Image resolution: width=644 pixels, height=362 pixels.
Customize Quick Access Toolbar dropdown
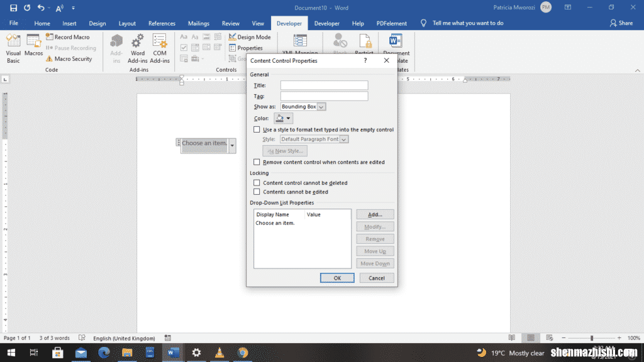pos(74,8)
